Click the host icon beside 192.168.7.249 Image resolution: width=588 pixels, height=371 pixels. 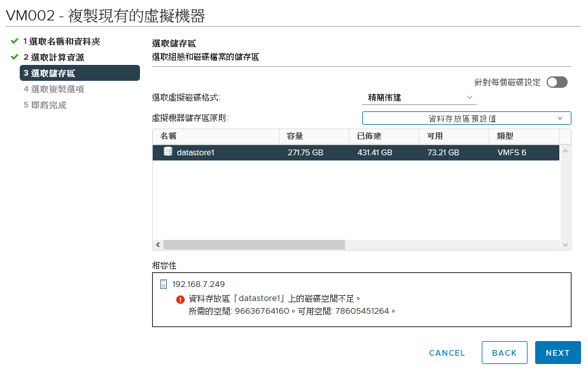pyautogui.click(x=164, y=284)
